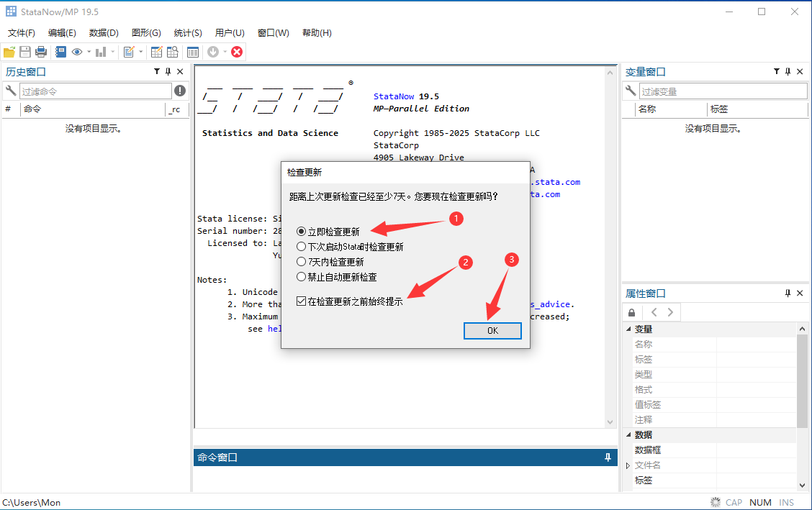This screenshot has height=510, width=812.
Task: Open the 编辑(E) menu
Action: [62, 32]
